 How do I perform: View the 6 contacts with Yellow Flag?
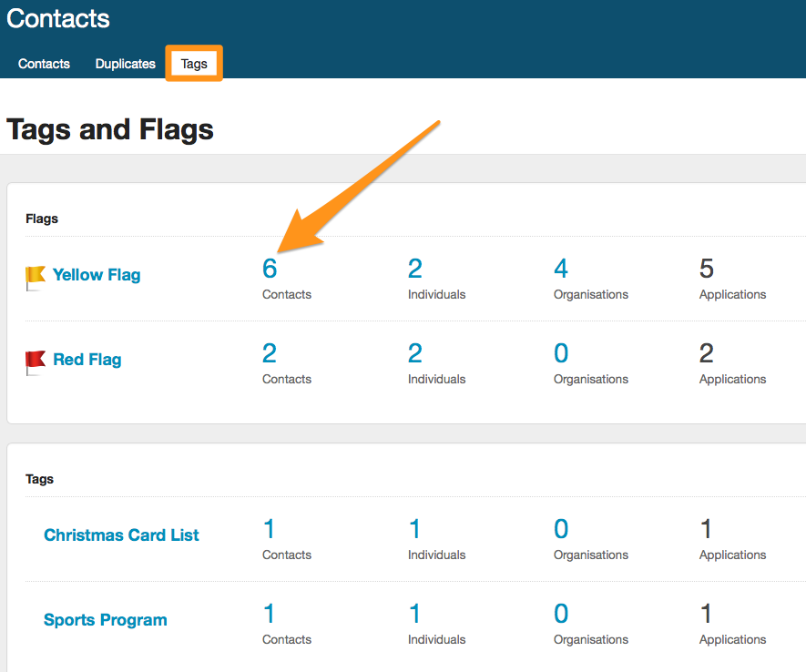tap(270, 269)
